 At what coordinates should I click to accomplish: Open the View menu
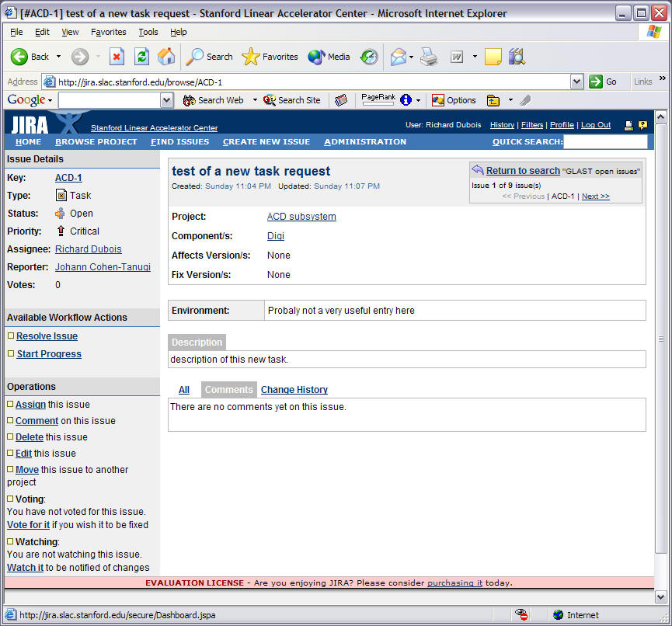coord(70,32)
